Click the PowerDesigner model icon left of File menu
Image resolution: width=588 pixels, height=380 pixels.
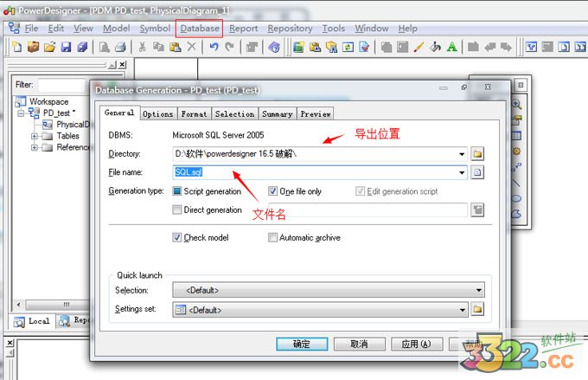(14, 28)
